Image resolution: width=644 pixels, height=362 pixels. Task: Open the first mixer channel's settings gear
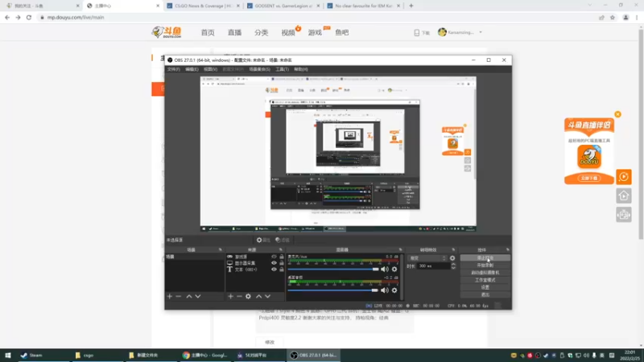coord(394,269)
